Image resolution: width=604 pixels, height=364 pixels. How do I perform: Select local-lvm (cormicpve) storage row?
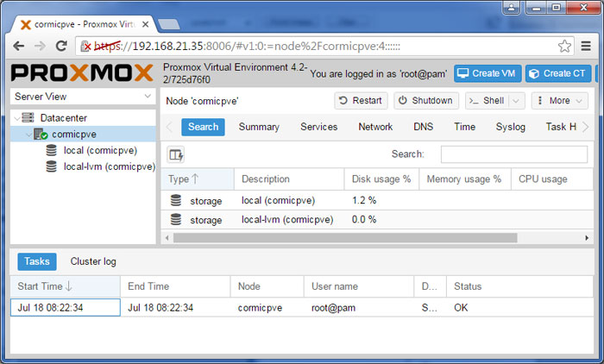[x=377, y=220]
